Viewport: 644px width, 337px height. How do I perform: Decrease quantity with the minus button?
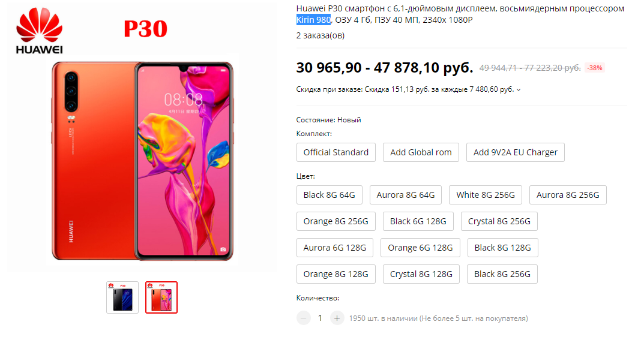coord(304,318)
